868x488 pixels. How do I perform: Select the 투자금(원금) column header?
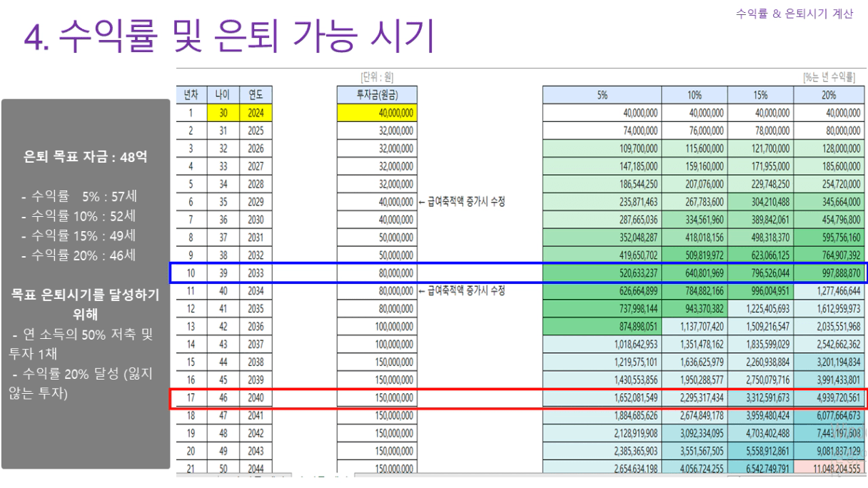[377, 95]
